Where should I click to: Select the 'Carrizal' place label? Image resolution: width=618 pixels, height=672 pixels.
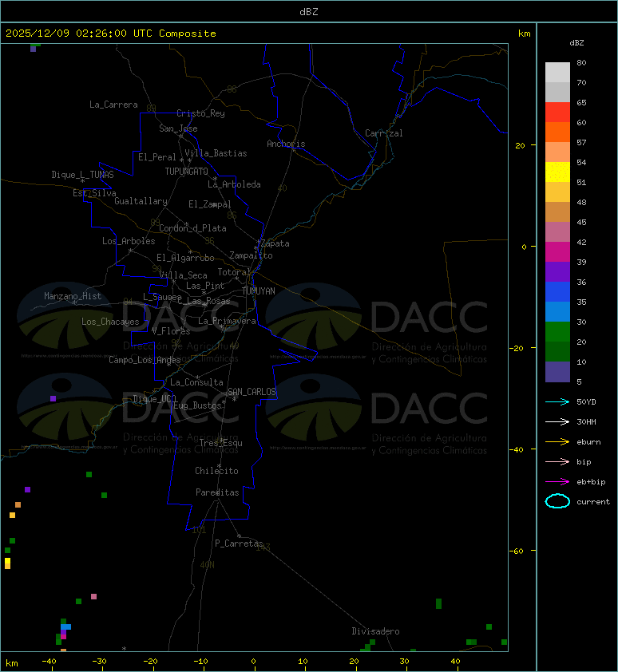[384, 133]
